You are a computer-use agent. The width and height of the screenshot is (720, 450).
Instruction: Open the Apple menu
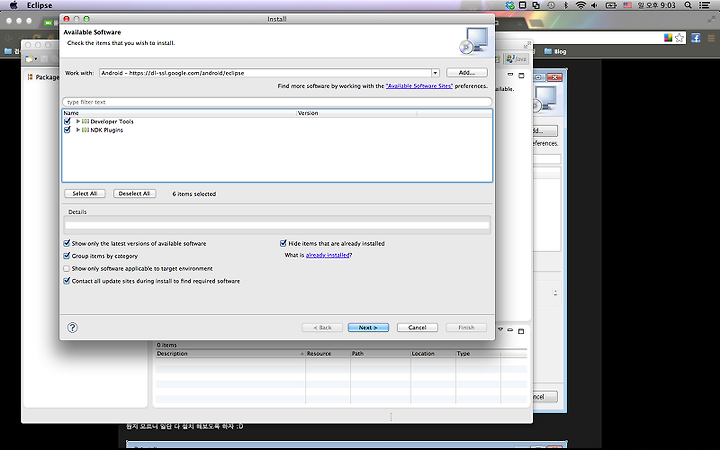13,6
